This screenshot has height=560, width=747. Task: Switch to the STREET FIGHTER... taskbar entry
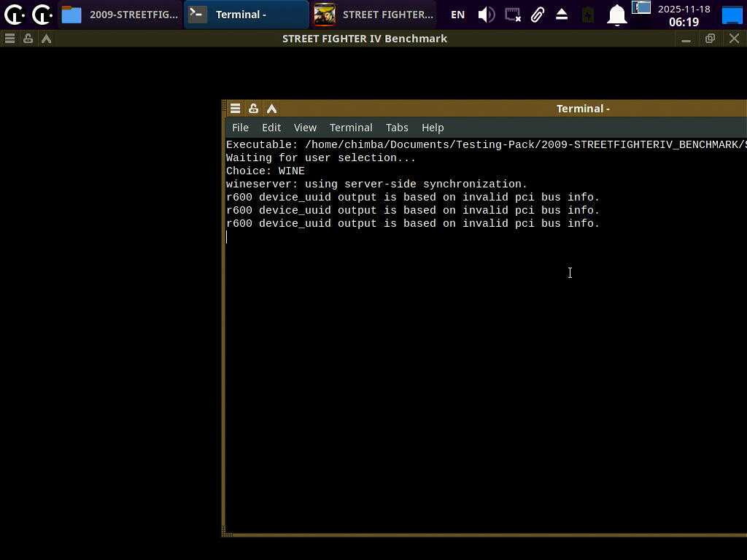coord(373,15)
